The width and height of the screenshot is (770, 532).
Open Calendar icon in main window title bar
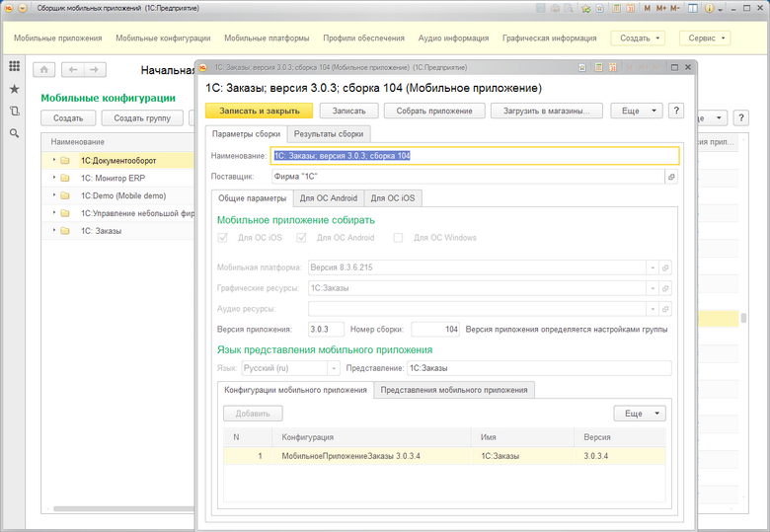coord(631,8)
